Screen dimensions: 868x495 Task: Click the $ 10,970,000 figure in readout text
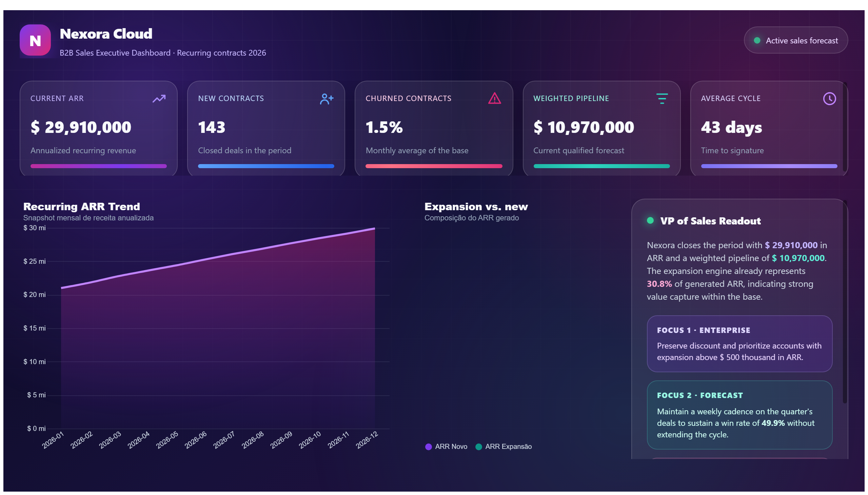(798, 258)
